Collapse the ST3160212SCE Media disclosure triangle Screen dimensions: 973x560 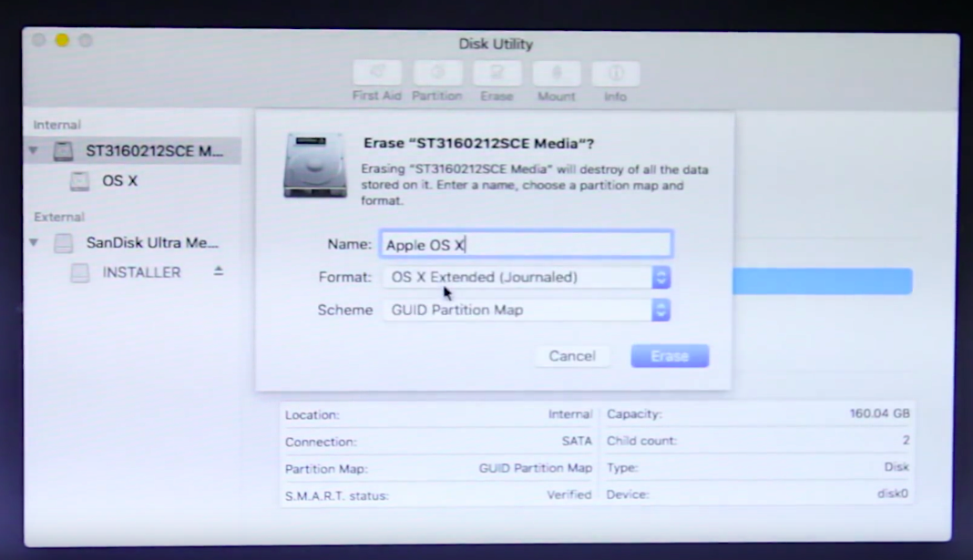pyautogui.click(x=34, y=150)
